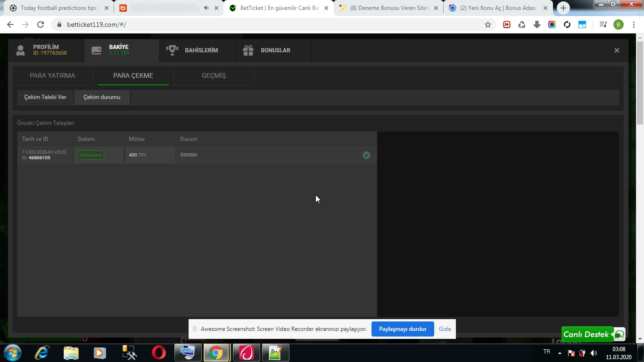This screenshot has height=362, width=644.
Task: Open Canlı Destek live chat
Action: point(593,334)
